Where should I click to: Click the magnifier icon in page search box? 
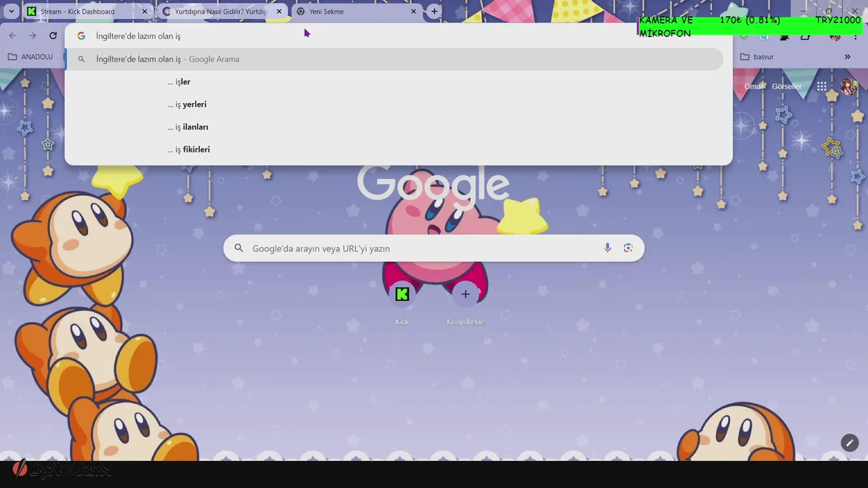pos(239,248)
